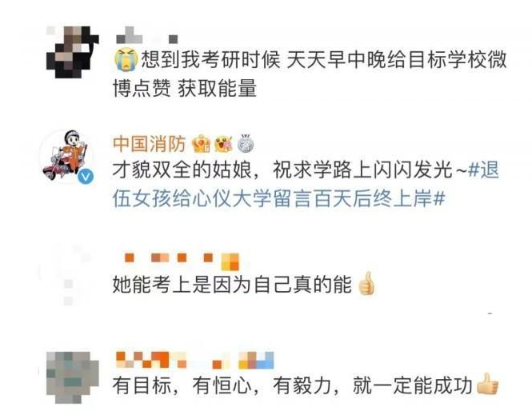Tap the yellow chick fan badge
Screen dimensions: 532x415
(223, 144)
